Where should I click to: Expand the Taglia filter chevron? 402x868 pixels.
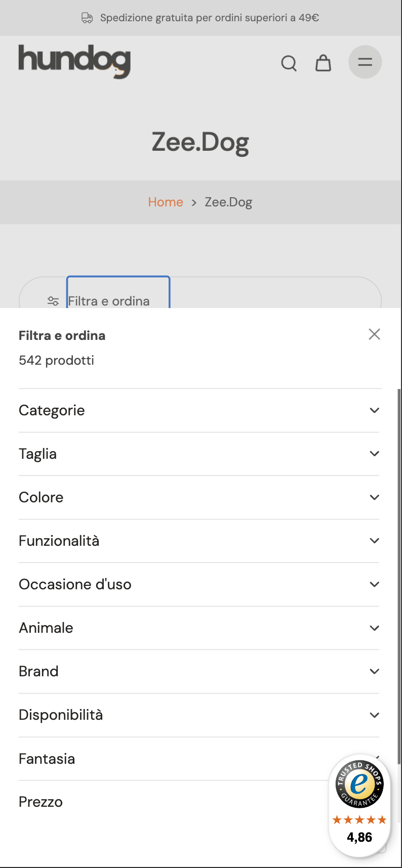tap(375, 454)
